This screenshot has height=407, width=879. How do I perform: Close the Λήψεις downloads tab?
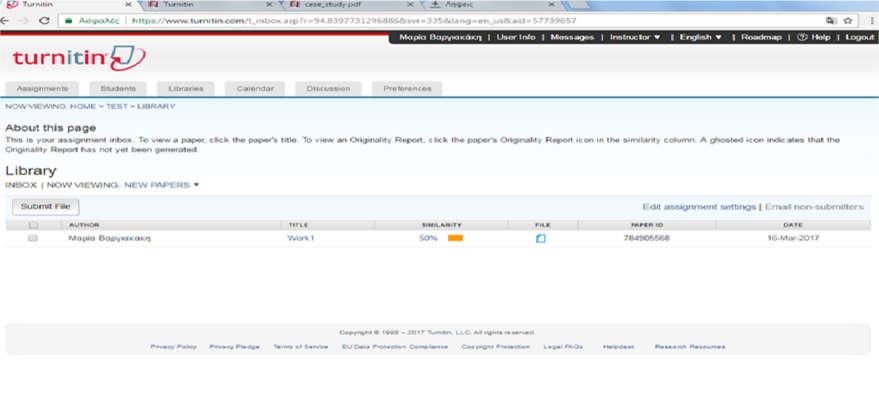pyautogui.click(x=552, y=4)
